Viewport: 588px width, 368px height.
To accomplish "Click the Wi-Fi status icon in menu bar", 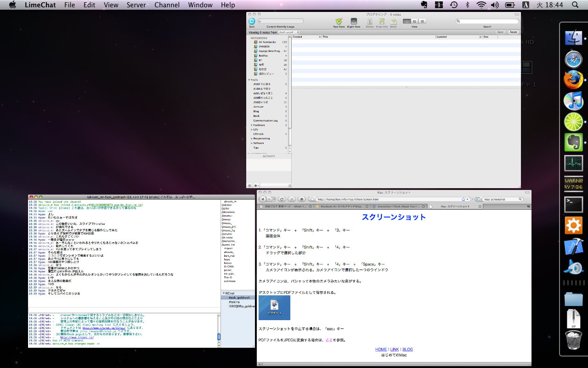I will [481, 5].
